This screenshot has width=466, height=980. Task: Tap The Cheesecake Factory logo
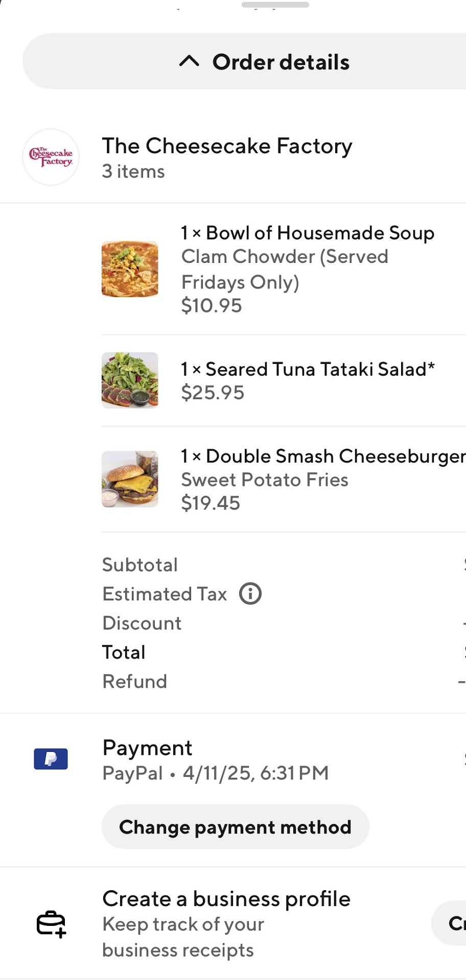pos(51,157)
